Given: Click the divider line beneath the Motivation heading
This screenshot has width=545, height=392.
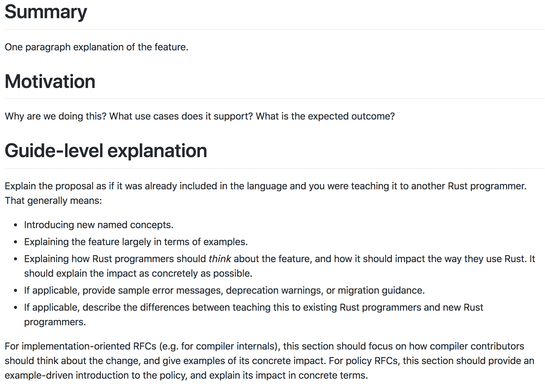Looking at the screenshot, I should pos(274,99).
